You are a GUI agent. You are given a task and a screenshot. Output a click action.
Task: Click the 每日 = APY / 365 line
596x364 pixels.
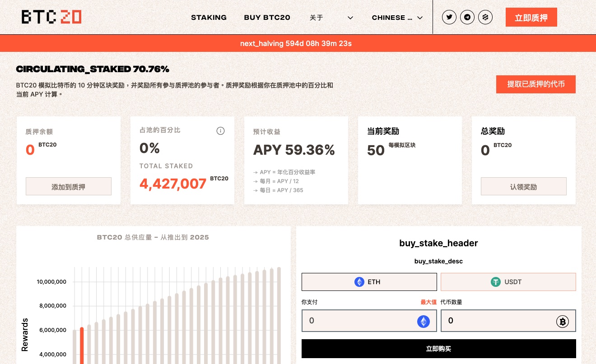pyautogui.click(x=278, y=190)
